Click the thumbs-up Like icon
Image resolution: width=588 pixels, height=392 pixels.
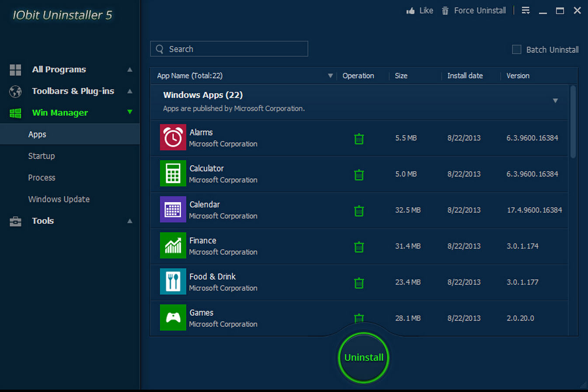[x=411, y=10]
